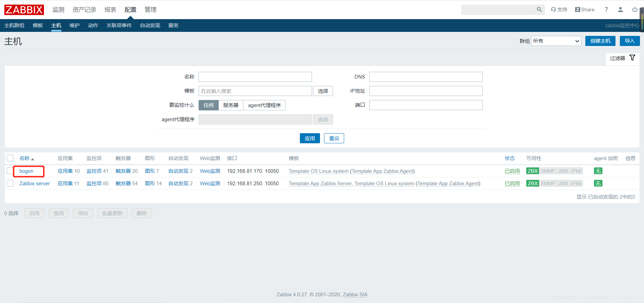Click the SNMP badge in the bogon row
The width and height of the screenshot is (644, 303).
tap(548, 171)
